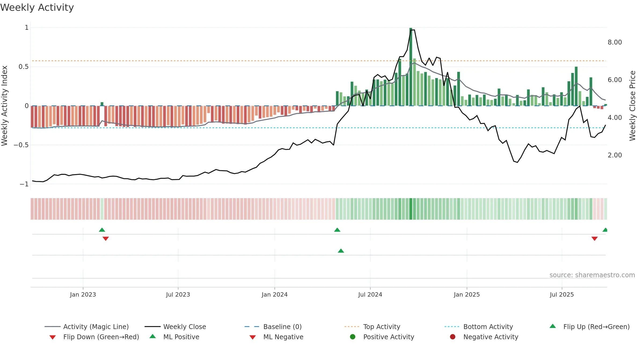This screenshot has width=644, height=362.
Task: Click the −1 activity index tick
Action: 24,184
